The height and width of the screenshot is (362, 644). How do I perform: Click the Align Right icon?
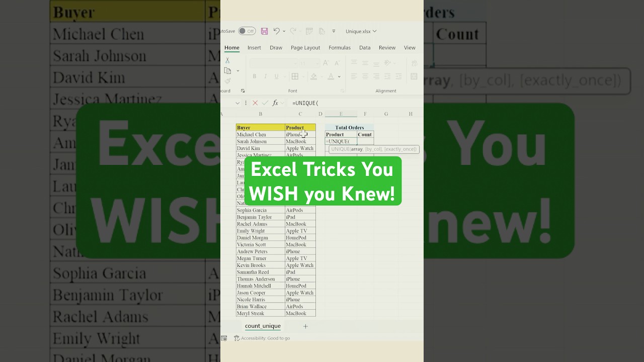(x=376, y=76)
